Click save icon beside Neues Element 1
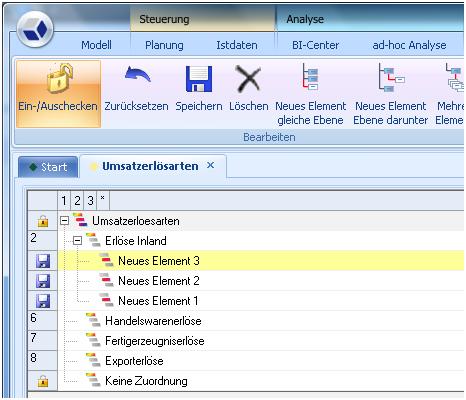 [43, 301]
